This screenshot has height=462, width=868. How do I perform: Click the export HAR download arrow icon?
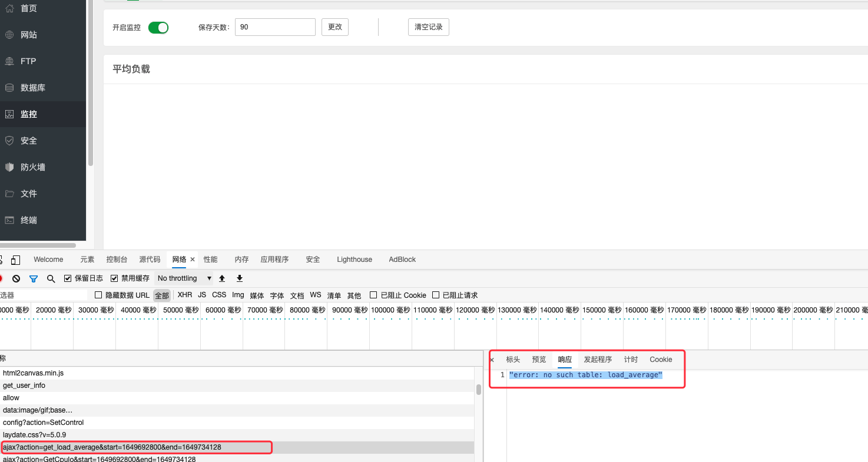[240, 278]
